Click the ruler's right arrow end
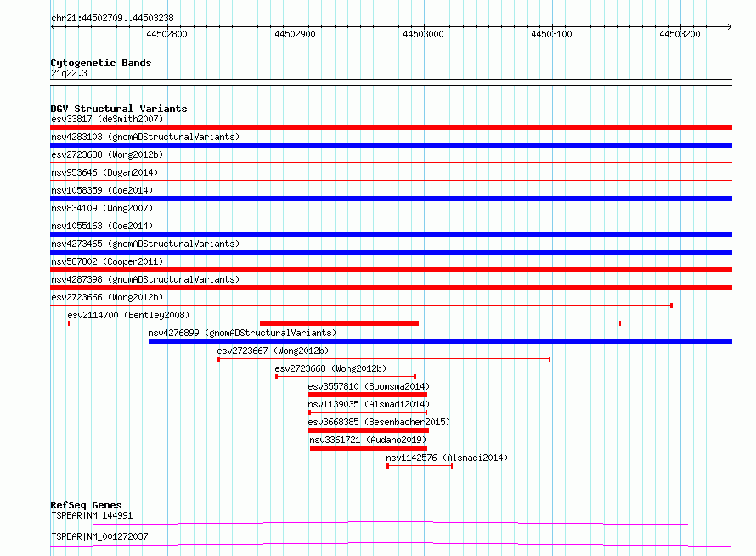The height and width of the screenshot is (556, 756). [730, 26]
